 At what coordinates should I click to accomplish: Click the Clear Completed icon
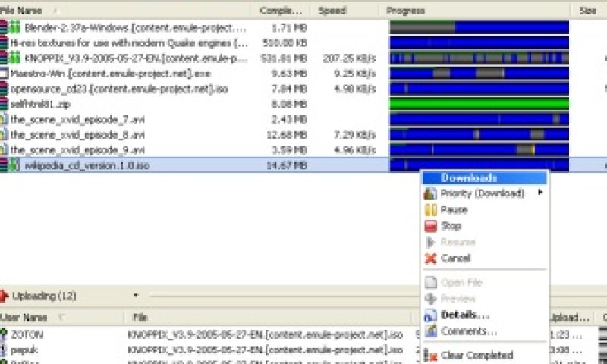(430, 355)
